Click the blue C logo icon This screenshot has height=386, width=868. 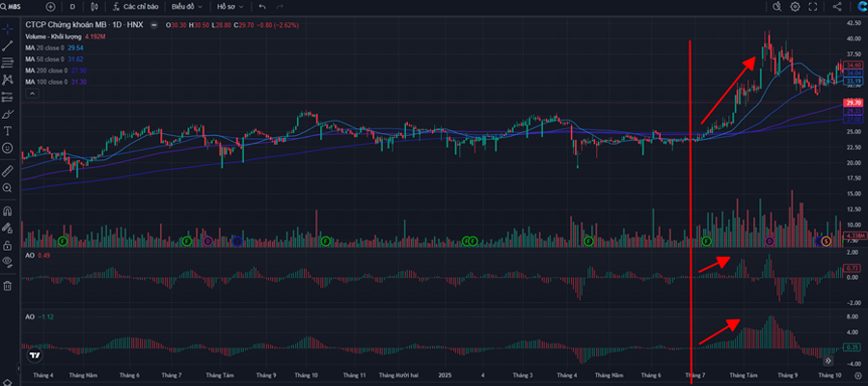click(x=861, y=7)
